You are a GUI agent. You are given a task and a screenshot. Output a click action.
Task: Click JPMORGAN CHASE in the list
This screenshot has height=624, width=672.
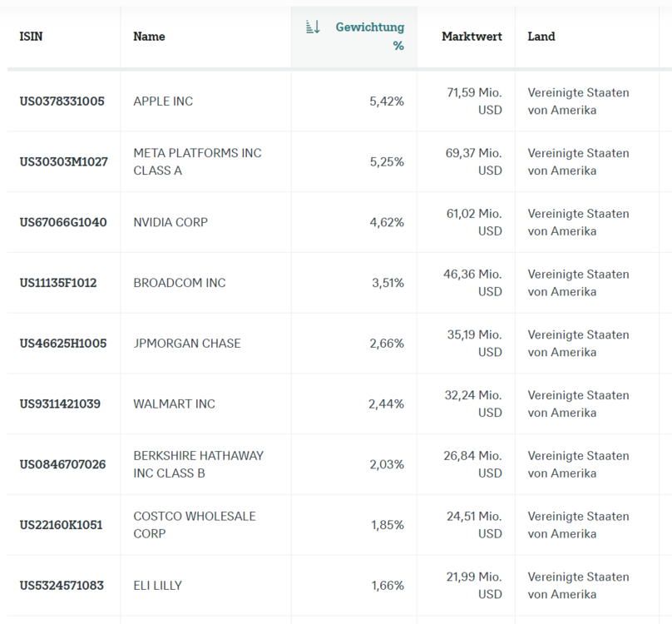[187, 343]
